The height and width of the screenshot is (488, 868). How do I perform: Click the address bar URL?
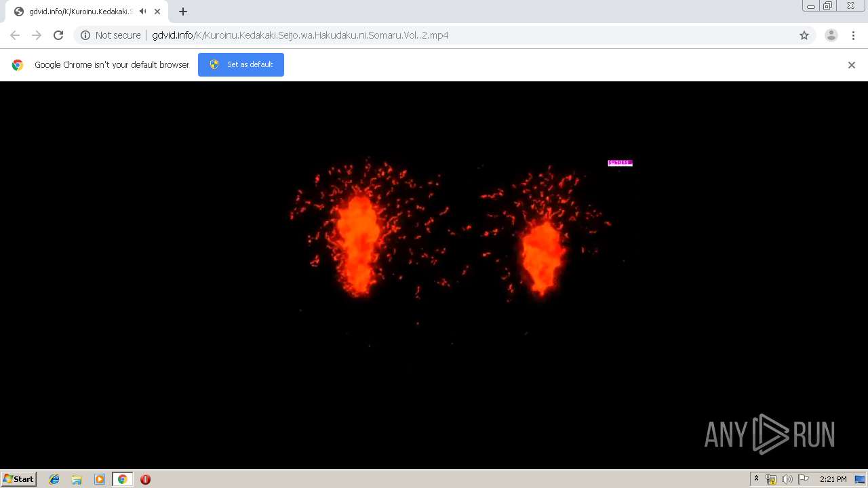[x=300, y=35]
